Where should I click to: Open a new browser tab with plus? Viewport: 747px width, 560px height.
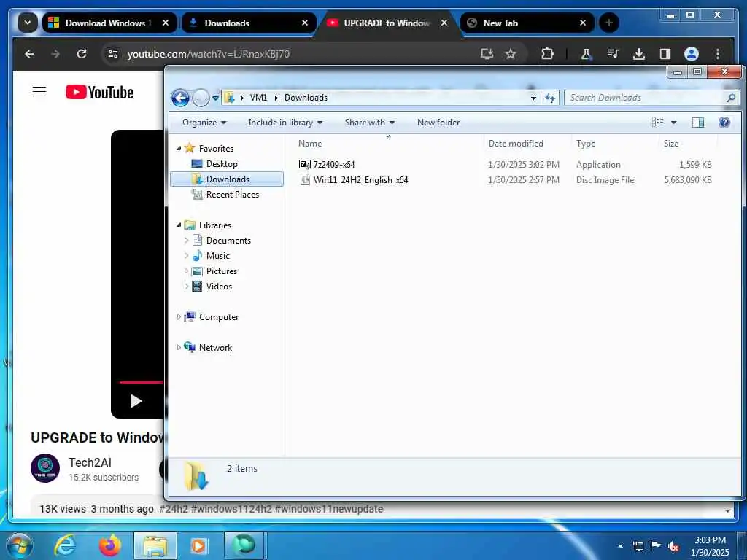point(608,23)
